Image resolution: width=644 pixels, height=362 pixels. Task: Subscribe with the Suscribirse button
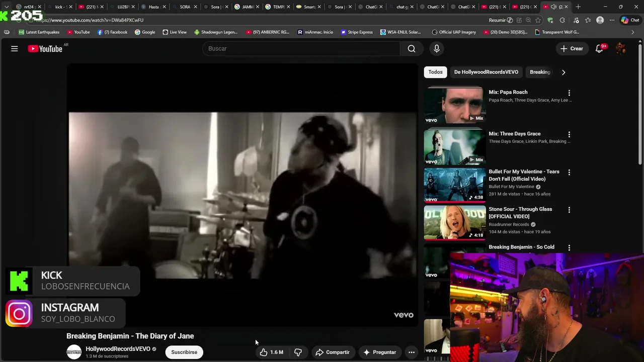click(x=184, y=352)
